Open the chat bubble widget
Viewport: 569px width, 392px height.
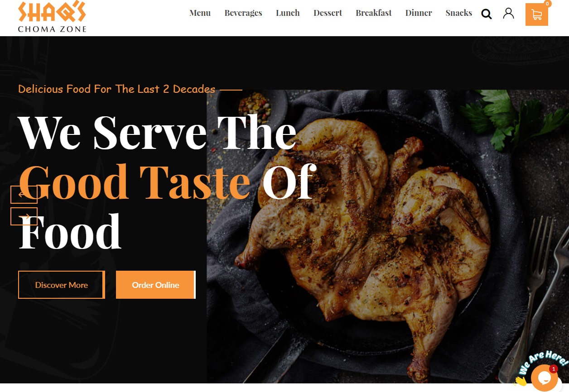click(544, 377)
